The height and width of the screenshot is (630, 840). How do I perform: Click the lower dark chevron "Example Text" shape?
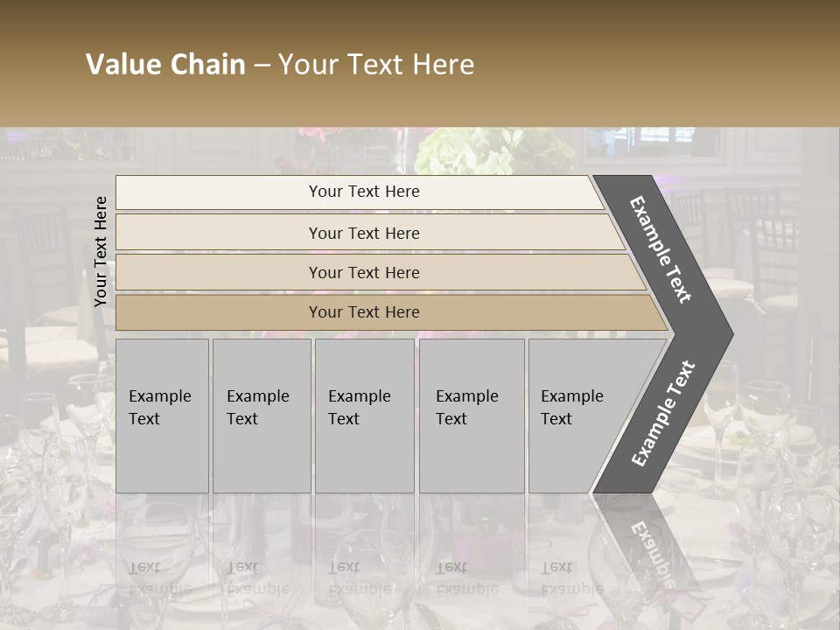pos(665,413)
